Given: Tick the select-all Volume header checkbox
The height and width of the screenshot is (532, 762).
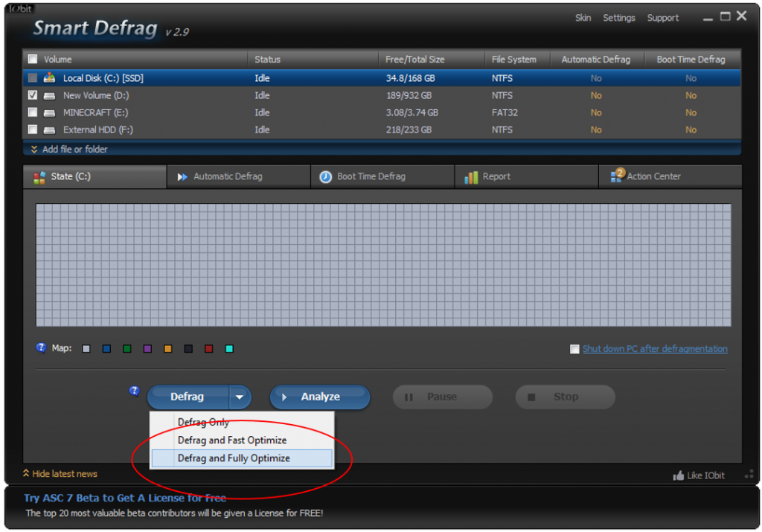Looking at the screenshot, I should 33,59.
